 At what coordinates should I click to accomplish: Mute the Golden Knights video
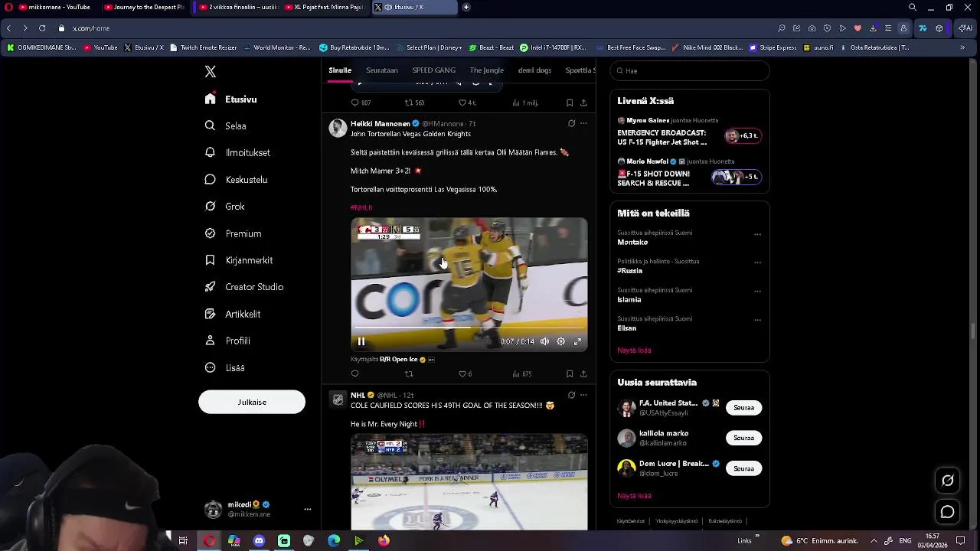[x=544, y=342]
